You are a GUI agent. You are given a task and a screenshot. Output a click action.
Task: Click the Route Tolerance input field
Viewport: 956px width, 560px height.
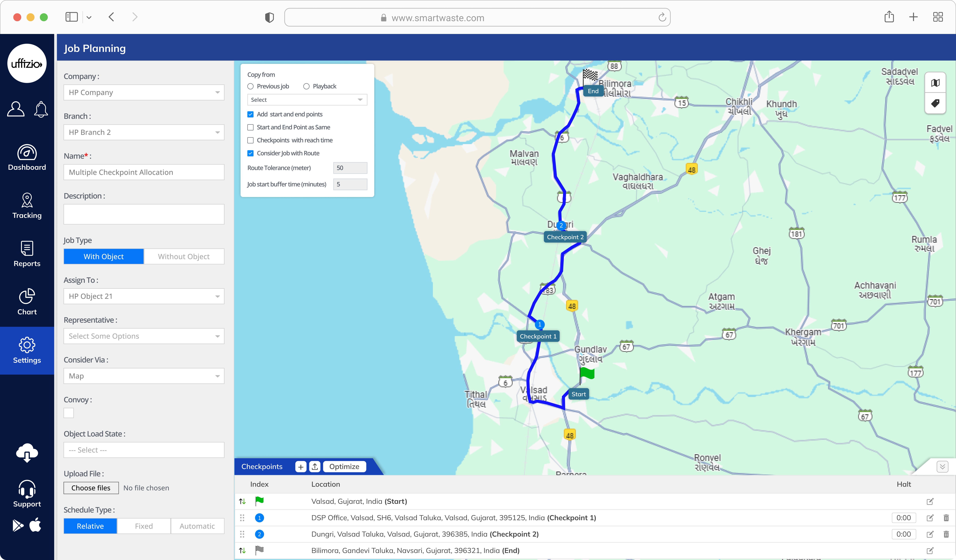[x=350, y=168]
